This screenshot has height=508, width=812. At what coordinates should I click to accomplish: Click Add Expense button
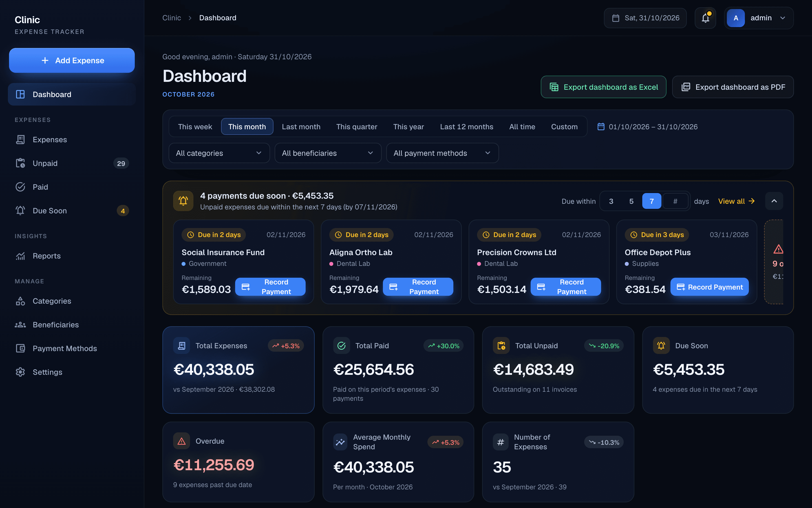click(x=72, y=60)
